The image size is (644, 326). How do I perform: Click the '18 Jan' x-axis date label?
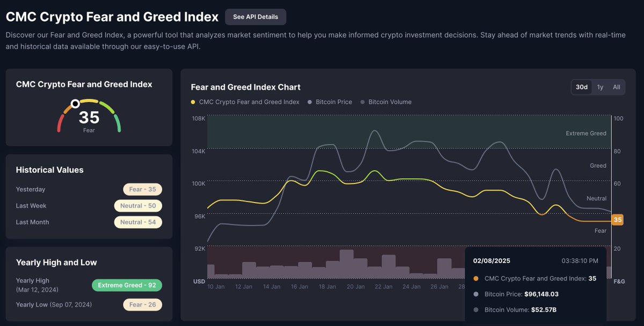click(327, 287)
